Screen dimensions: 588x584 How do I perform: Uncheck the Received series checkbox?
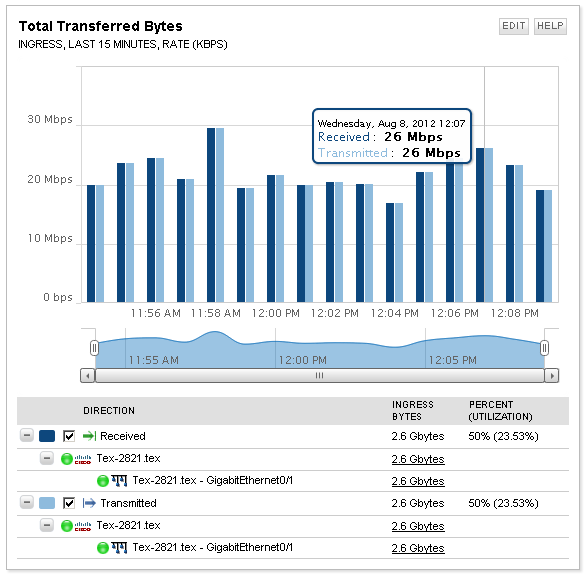pos(69,436)
